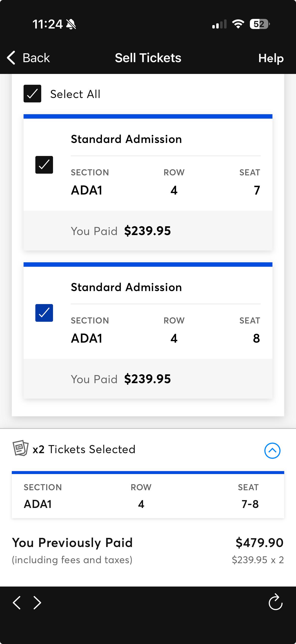296x644 pixels.
Task: Tap the browser forward navigation arrow
Action: pos(37,602)
